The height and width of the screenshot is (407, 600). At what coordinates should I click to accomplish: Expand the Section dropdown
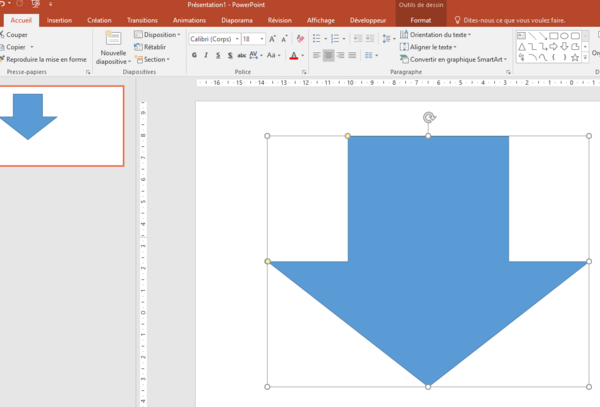pyautogui.click(x=154, y=59)
